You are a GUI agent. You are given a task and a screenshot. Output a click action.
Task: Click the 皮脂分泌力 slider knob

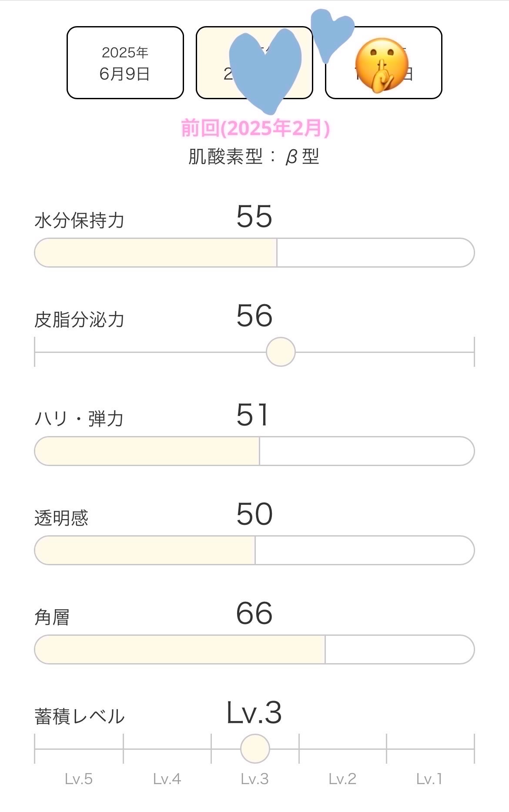pos(281,352)
